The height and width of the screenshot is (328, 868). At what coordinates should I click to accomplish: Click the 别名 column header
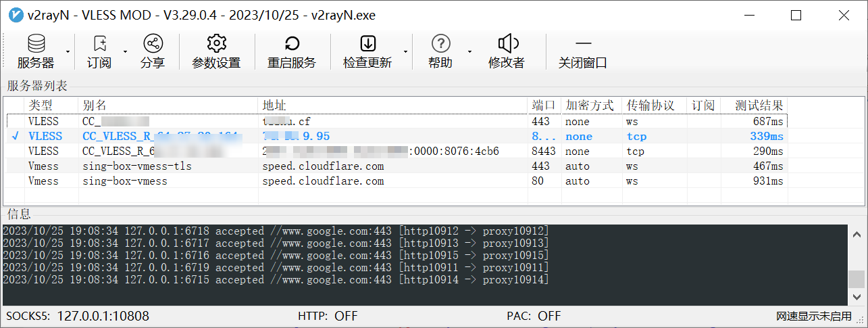pos(95,106)
